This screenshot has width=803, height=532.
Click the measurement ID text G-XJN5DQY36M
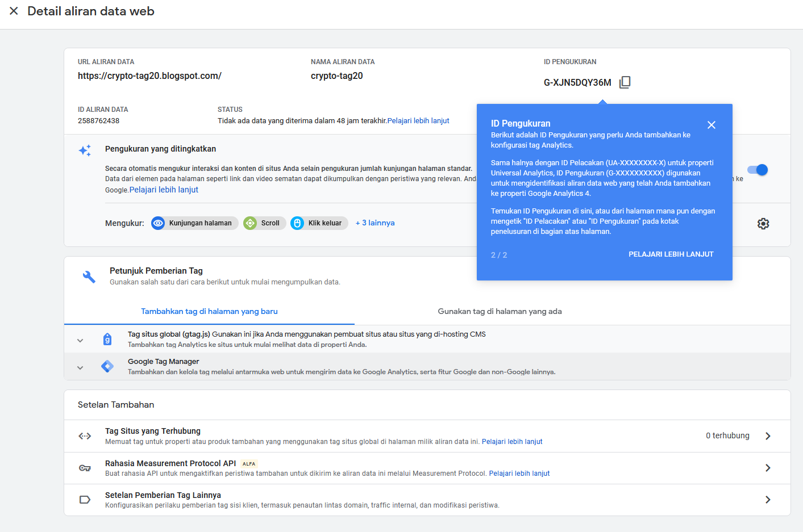[577, 83]
